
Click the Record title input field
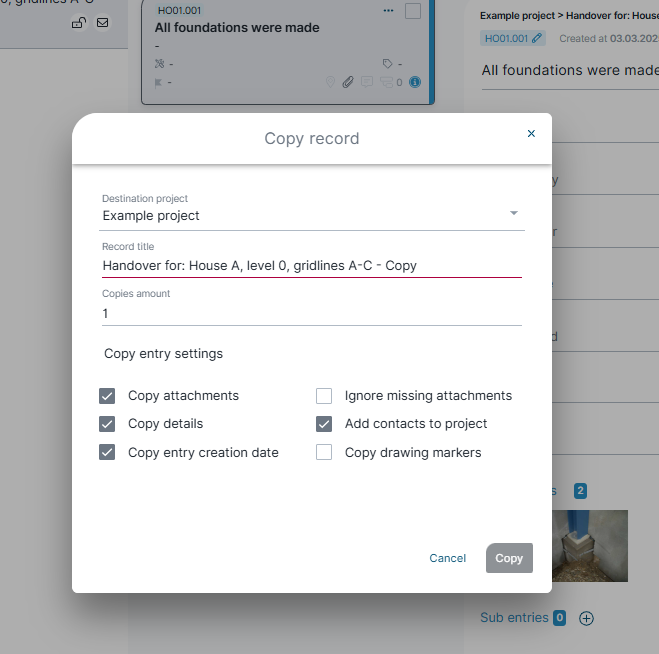click(311, 266)
